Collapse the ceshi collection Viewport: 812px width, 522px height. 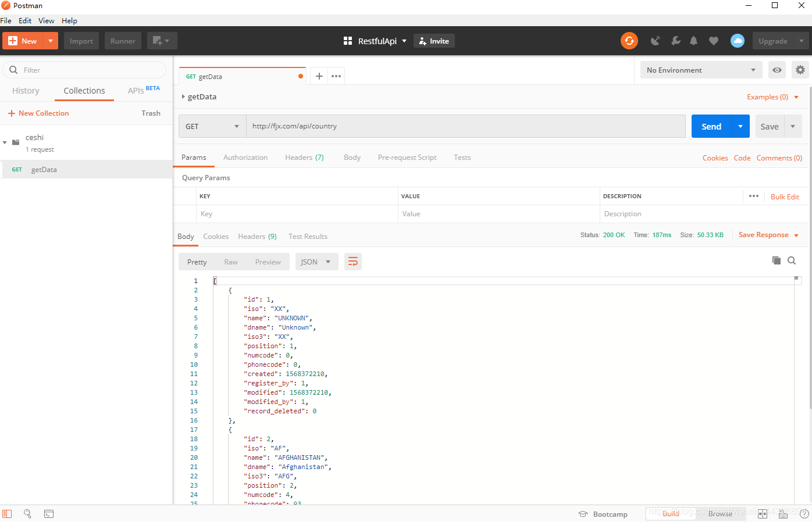pos(5,142)
